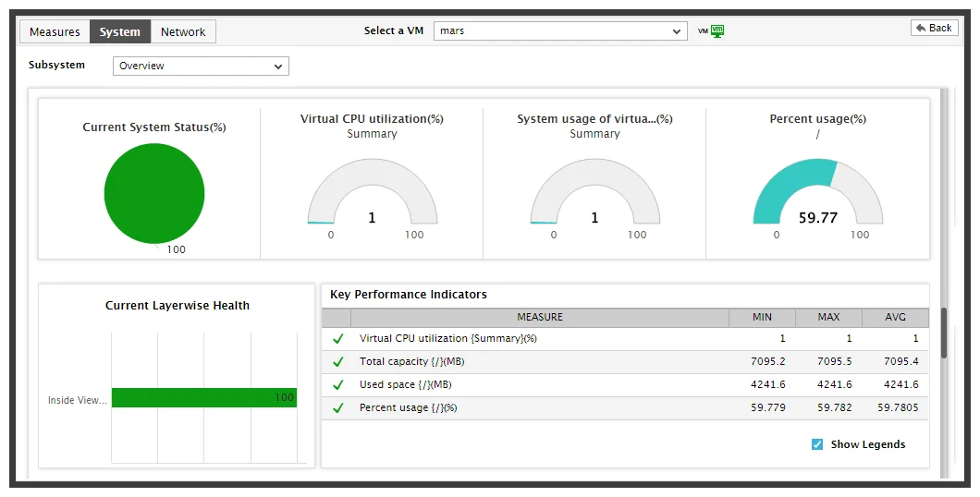Image resolution: width=980 pixels, height=497 pixels.
Task: Click the checkmark icon in Percent usage row
Action: 338,407
